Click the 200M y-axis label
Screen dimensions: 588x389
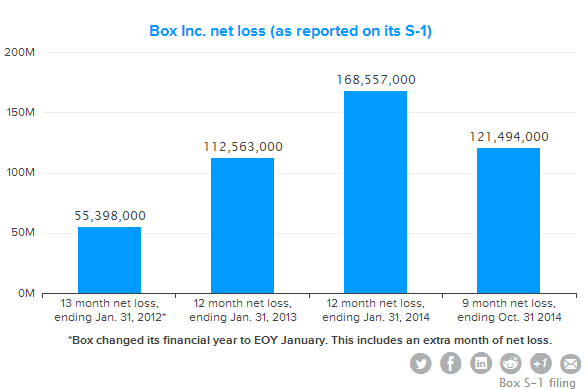[x=20, y=52]
